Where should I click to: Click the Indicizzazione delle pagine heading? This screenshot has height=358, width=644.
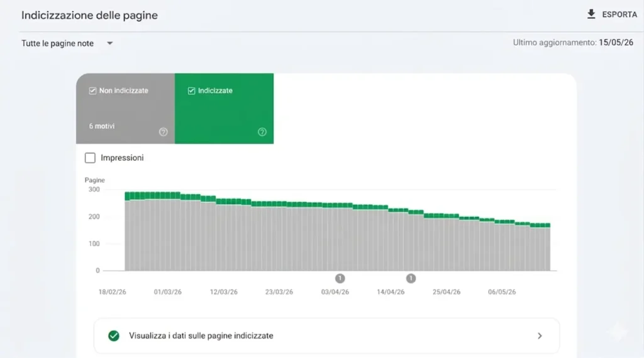[89, 15]
